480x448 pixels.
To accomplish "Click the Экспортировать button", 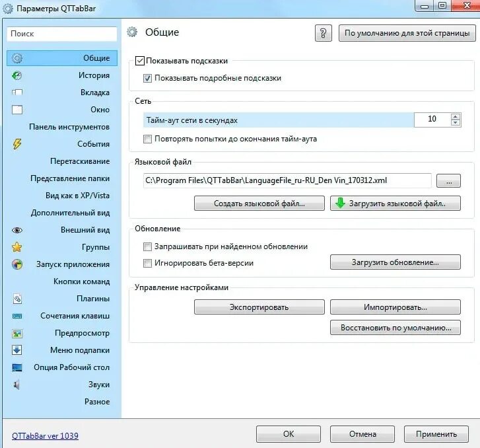I will click(x=259, y=307).
